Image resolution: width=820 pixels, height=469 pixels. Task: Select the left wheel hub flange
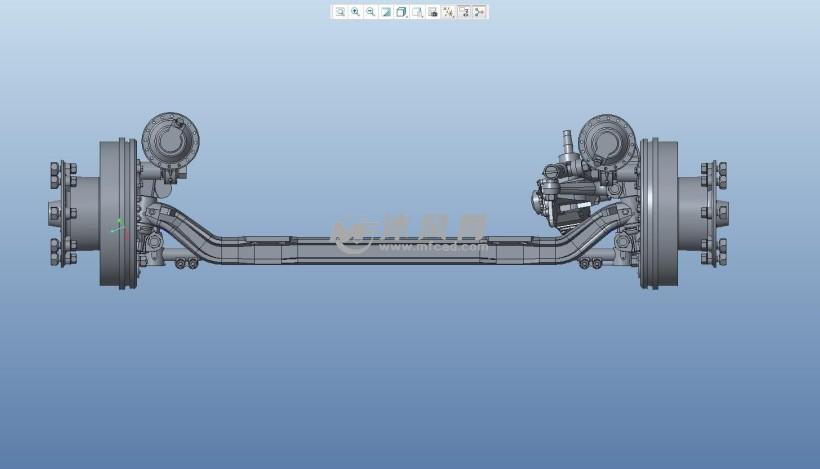(63, 213)
